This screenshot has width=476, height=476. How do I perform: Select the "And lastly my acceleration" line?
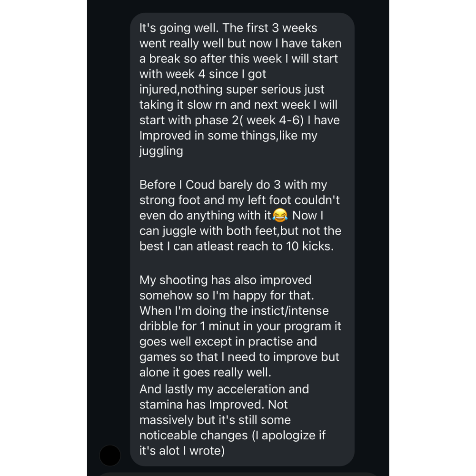coord(224,389)
